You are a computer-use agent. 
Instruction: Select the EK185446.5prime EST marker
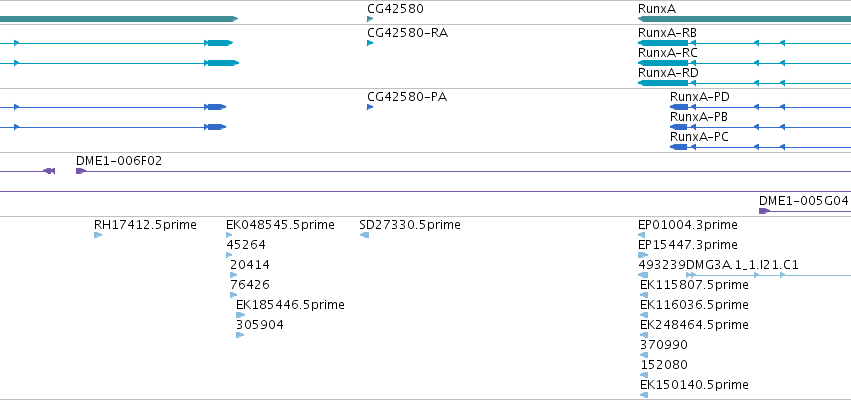point(240,315)
